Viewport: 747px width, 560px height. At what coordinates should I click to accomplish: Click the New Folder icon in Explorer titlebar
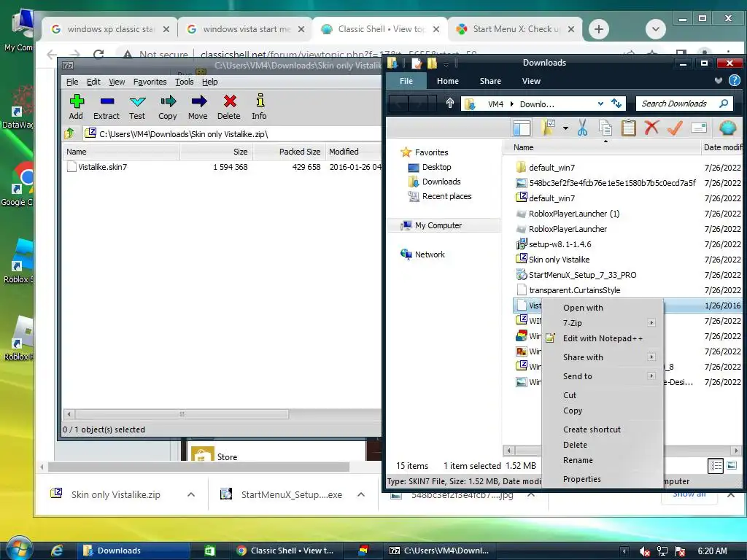point(432,63)
